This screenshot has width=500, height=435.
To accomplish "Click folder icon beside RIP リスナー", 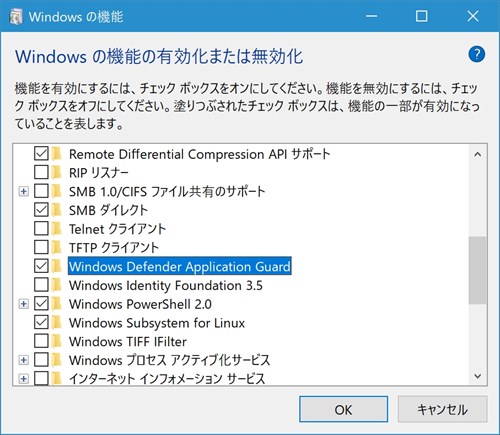I will tap(57, 172).
